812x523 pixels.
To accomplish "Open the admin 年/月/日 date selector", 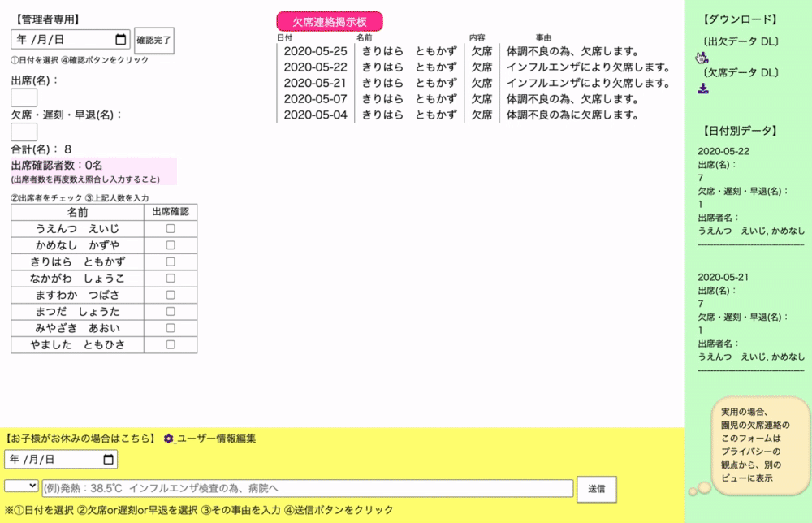I will pos(65,39).
